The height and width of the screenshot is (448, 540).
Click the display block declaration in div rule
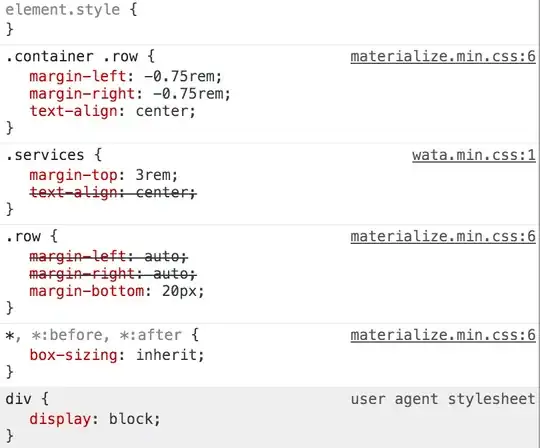[x=95, y=419]
